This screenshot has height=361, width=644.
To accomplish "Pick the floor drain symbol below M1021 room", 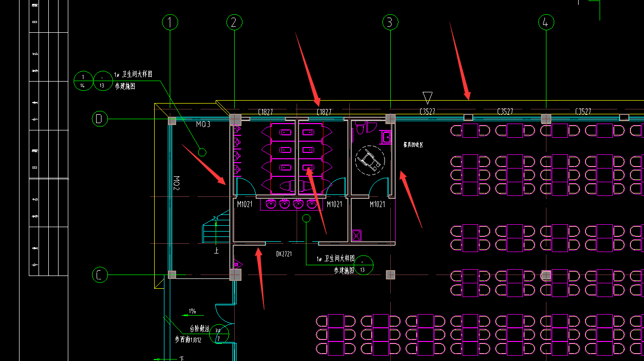I will [x=357, y=235].
